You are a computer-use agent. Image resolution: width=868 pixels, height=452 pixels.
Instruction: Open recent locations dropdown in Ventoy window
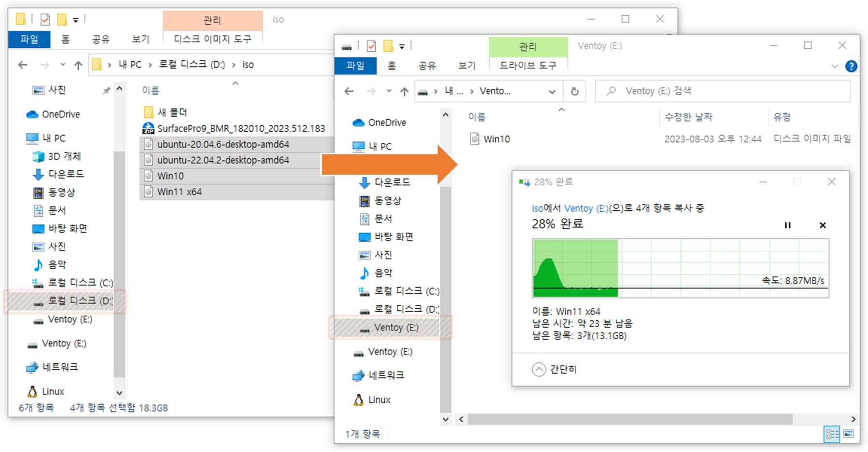tap(389, 91)
